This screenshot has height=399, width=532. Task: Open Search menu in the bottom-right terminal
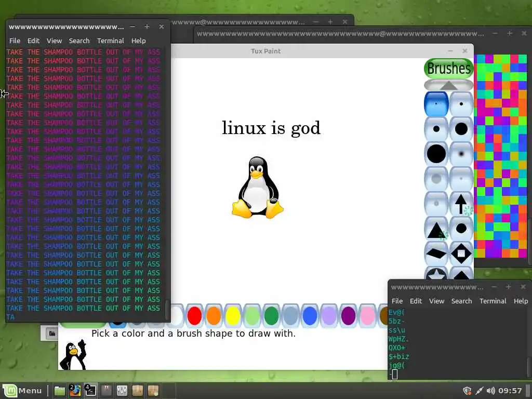click(461, 301)
